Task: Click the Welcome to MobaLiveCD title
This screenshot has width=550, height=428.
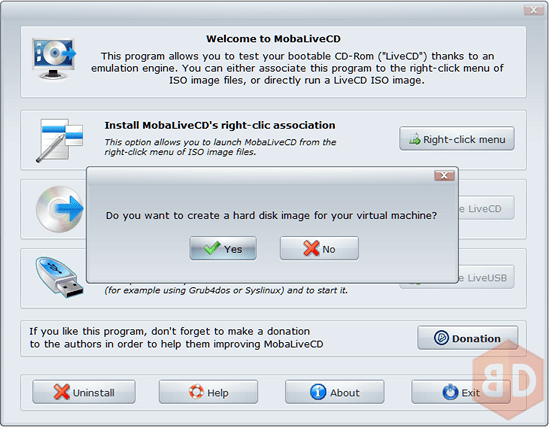Action: click(x=273, y=39)
